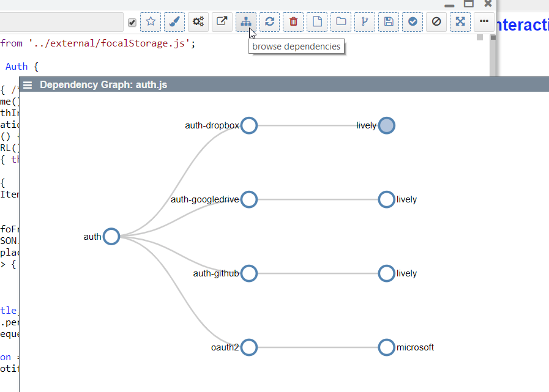The image size is (549, 392).
Task: Open the Dependency Graph hamburger menu
Action: [x=28, y=85]
